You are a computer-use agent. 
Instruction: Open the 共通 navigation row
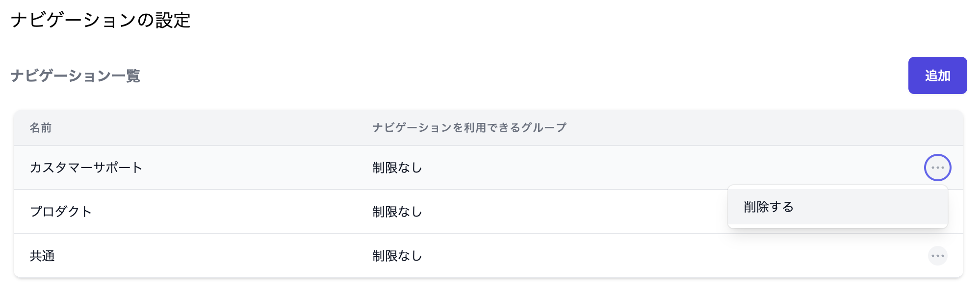[x=489, y=256]
